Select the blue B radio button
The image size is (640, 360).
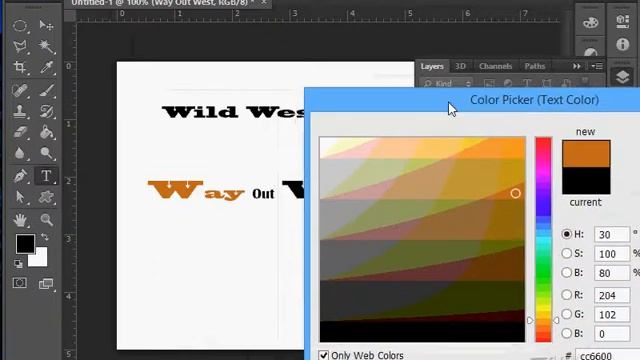[566, 333]
